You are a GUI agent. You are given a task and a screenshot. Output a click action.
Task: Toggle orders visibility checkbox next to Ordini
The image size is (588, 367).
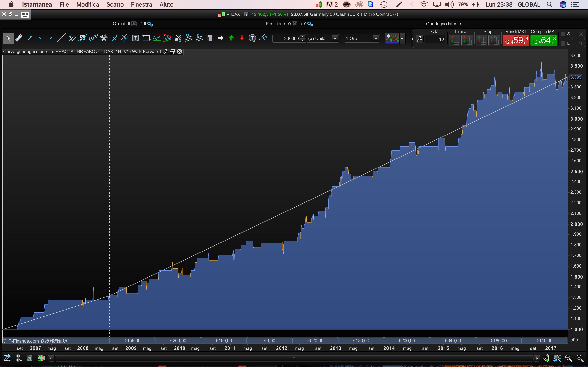[134, 24]
